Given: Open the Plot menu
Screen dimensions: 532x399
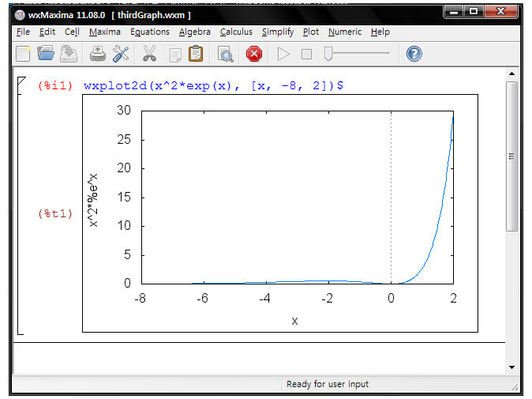Looking at the screenshot, I should pos(311,32).
